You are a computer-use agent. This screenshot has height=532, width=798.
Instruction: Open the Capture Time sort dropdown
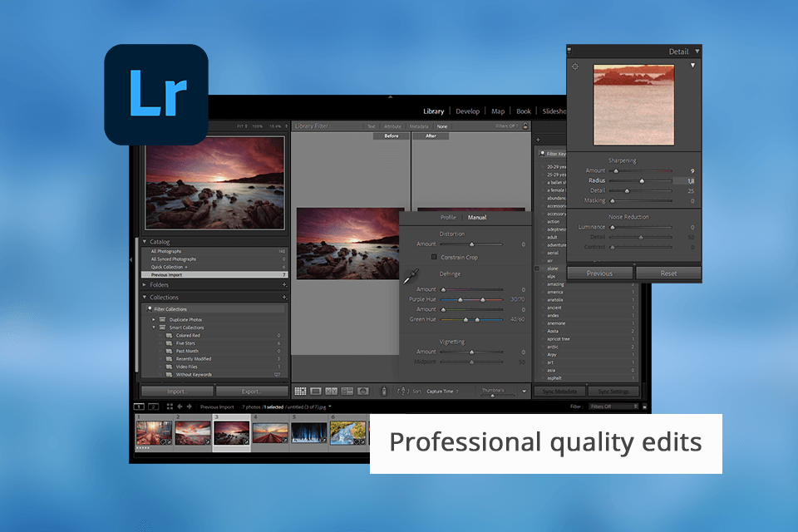[x=443, y=391]
